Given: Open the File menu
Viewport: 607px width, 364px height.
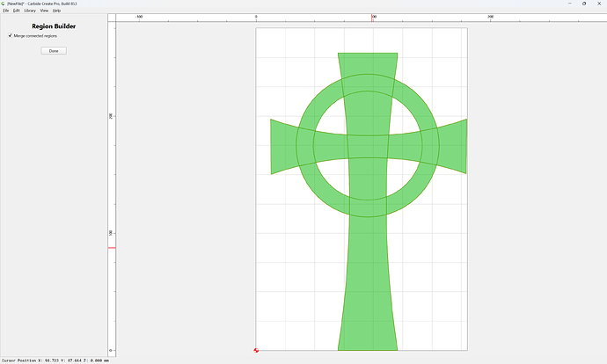Looking at the screenshot, I should [x=6, y=11].
